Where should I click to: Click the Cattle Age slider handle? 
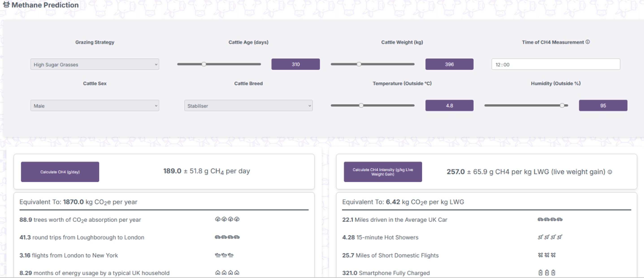pos(204,64)
